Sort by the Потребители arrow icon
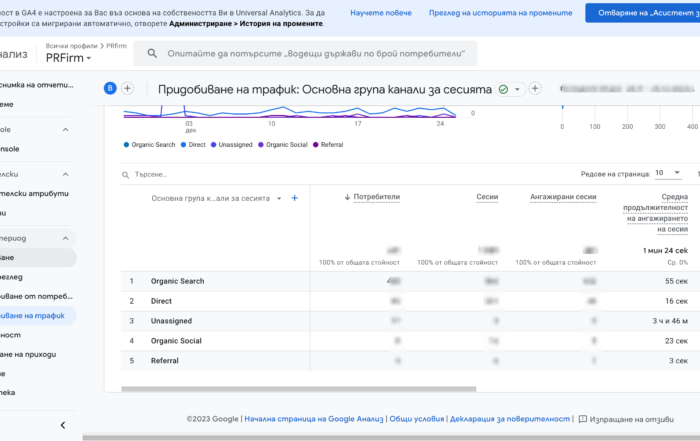The image size is (700, 441). (x=347, y=197)
